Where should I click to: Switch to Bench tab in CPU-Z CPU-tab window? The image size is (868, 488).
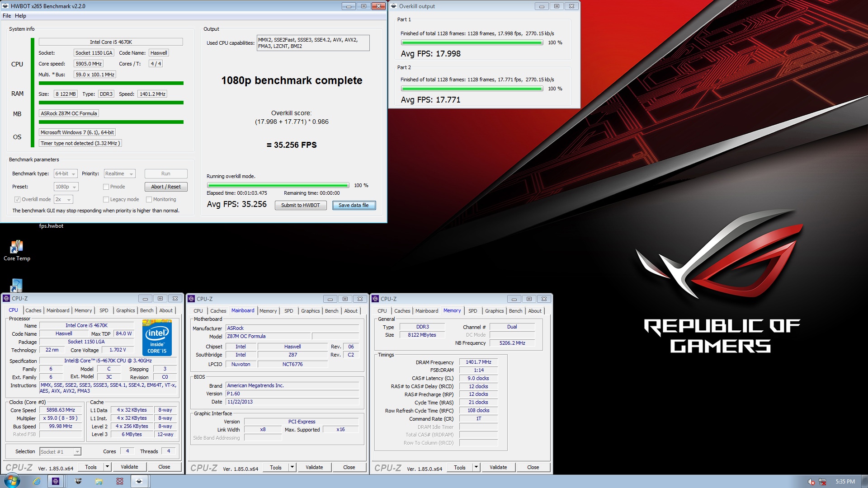click(x=146, y=310)
